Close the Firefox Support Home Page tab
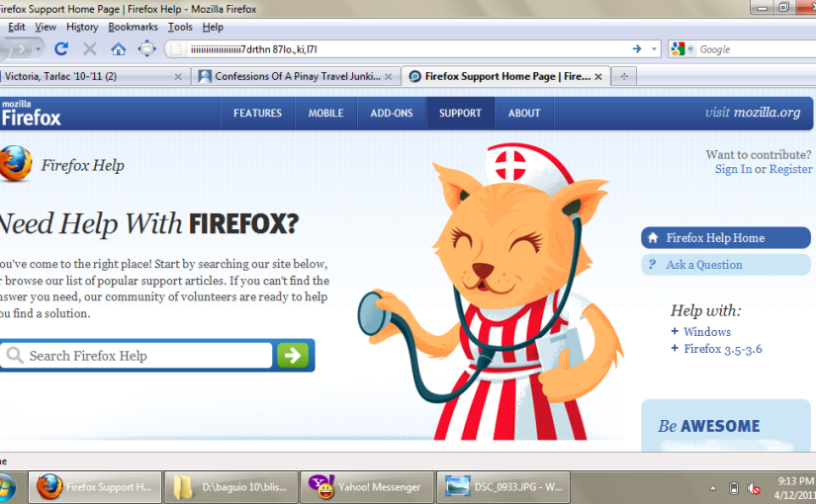This screenshot has width=816, height=504. (598, 77)
